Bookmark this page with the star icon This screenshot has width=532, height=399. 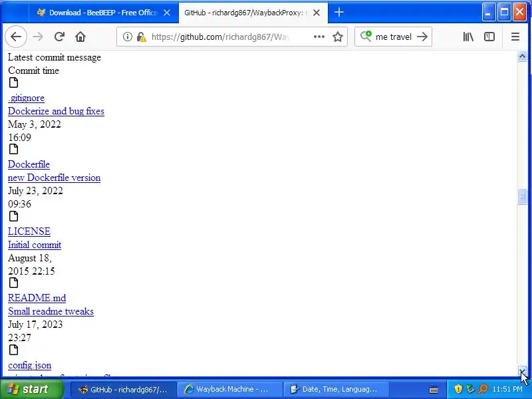click(338, 37)
